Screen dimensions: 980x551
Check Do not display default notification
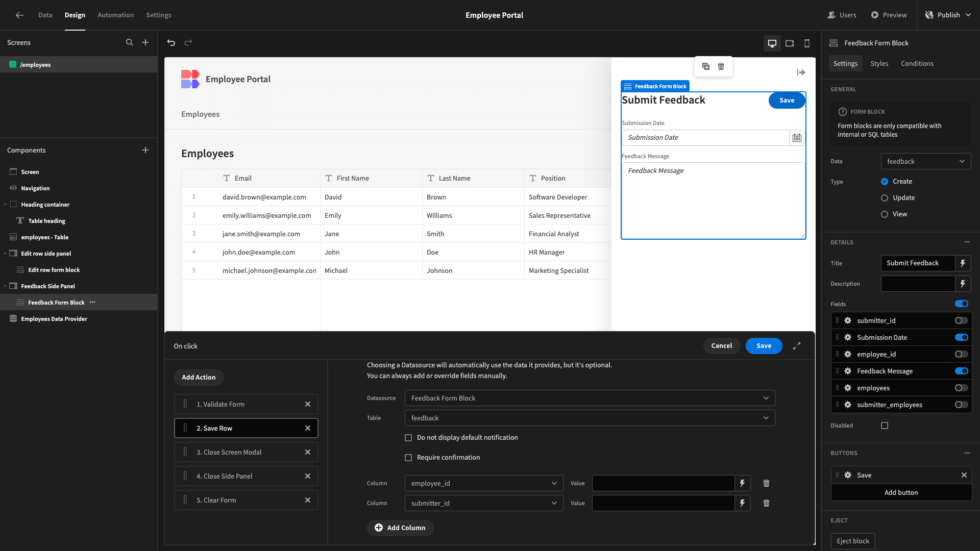tap(408, 438)
